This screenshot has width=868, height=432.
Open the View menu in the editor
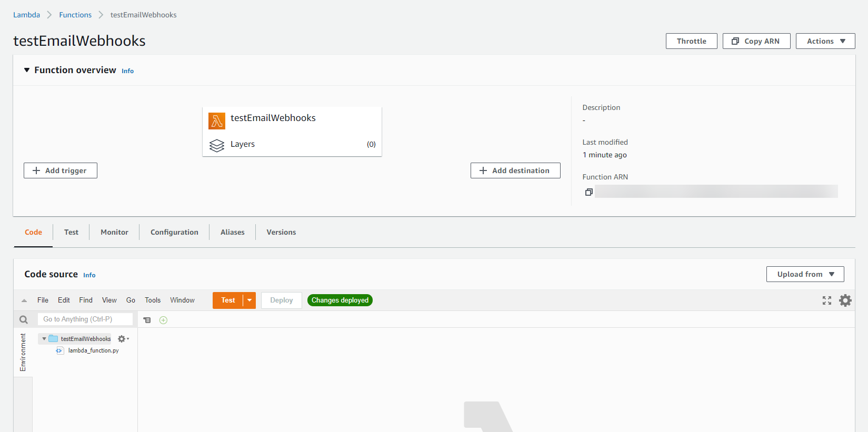(109, 300)
